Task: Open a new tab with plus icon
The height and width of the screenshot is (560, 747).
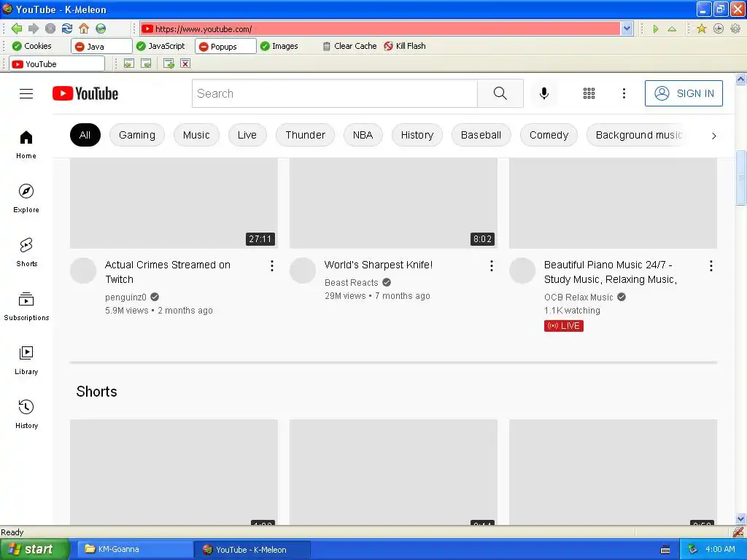Action: click(169, 63)
